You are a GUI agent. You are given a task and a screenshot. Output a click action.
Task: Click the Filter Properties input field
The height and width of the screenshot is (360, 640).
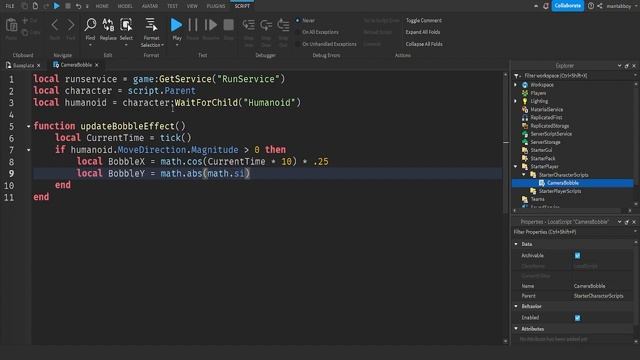572,232
